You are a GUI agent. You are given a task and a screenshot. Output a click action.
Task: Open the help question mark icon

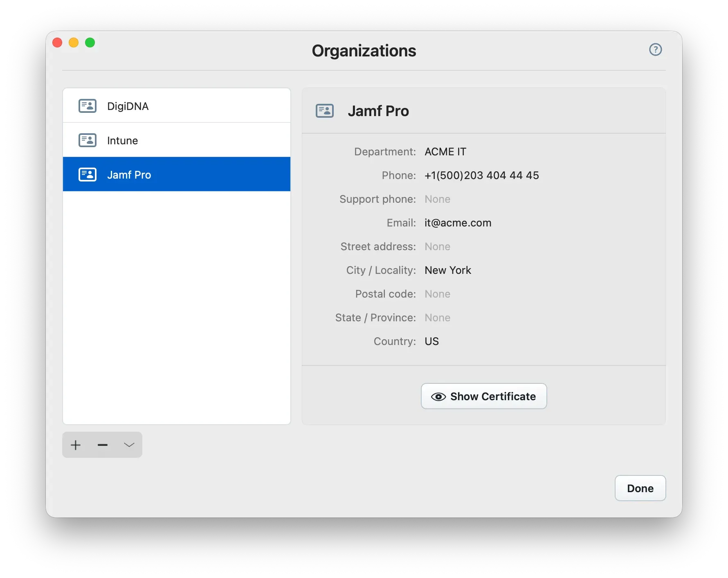655,49
